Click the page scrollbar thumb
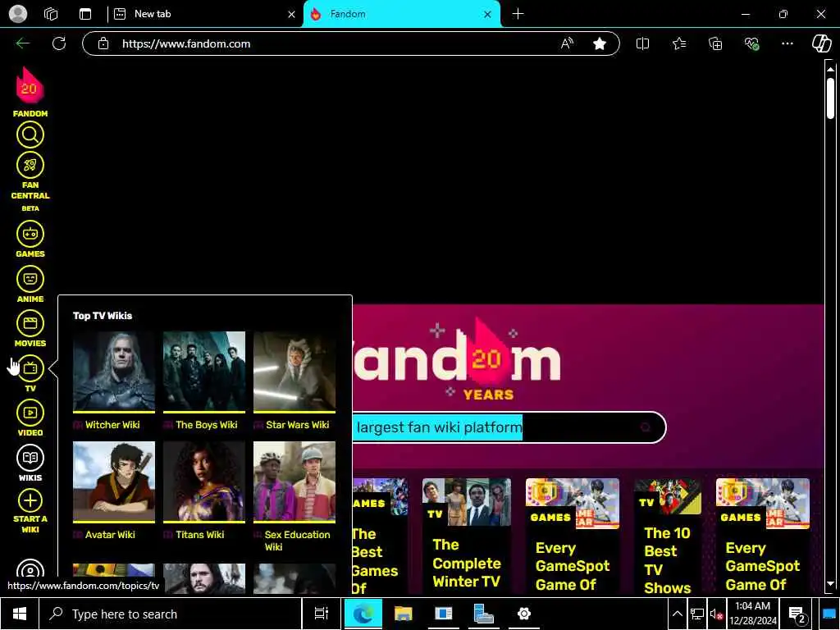The image size is (840, 630). pyautogui.click(x=830, y=98)
